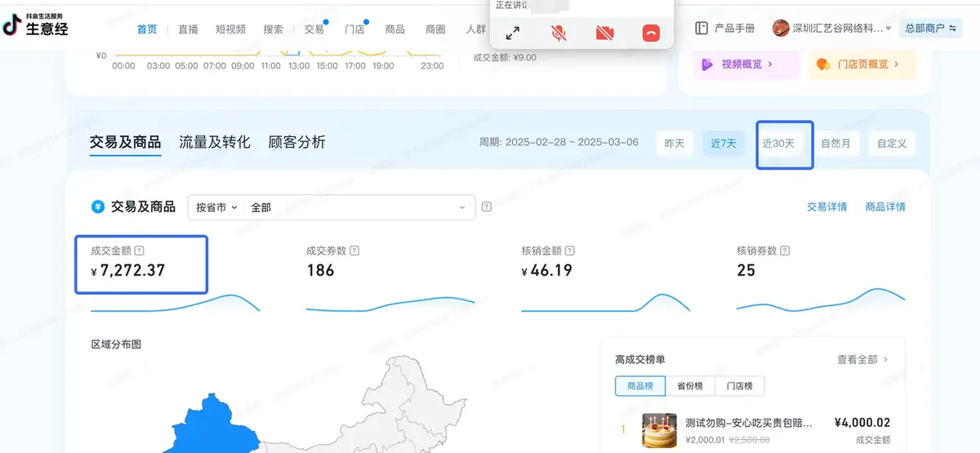Select the 交易及商品 tab

[125, 142]
